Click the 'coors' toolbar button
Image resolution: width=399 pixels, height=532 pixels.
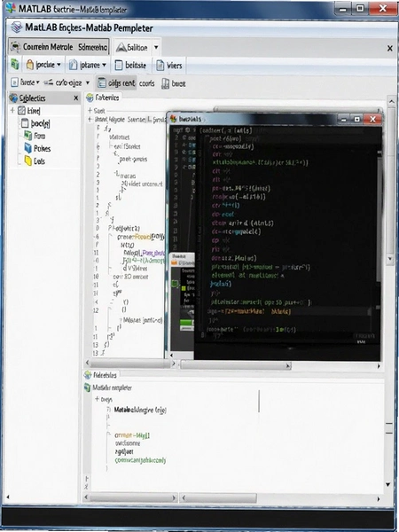pos(146,83)
